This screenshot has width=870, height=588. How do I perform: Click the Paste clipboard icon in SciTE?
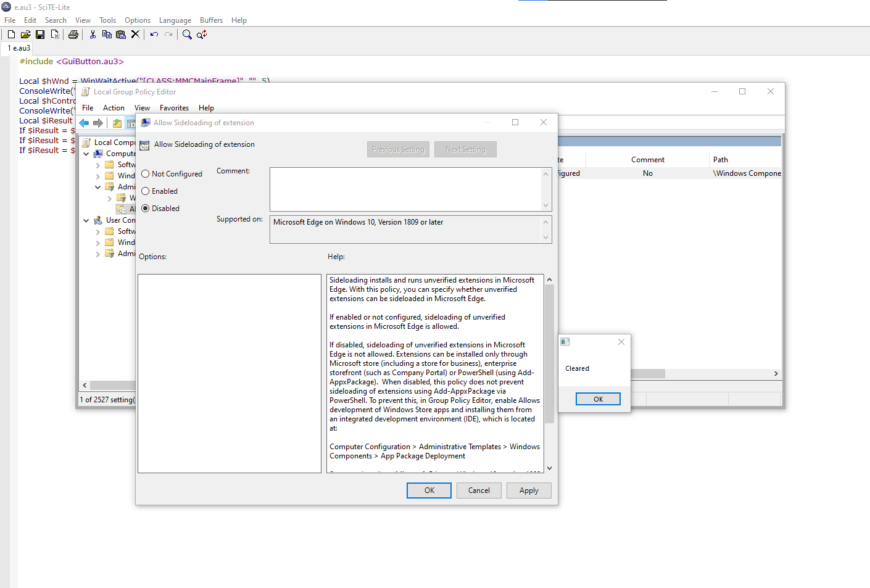click(x=121, y=35)
